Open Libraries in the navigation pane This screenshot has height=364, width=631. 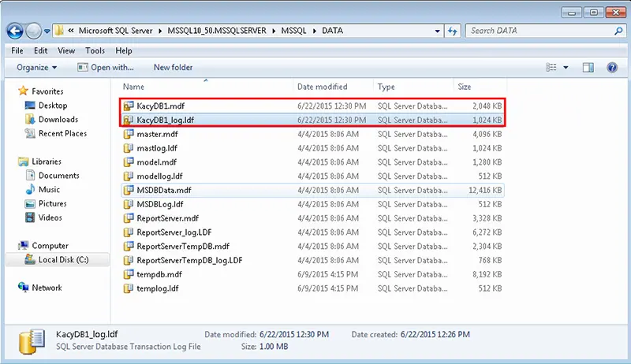[x=47, y=162]
